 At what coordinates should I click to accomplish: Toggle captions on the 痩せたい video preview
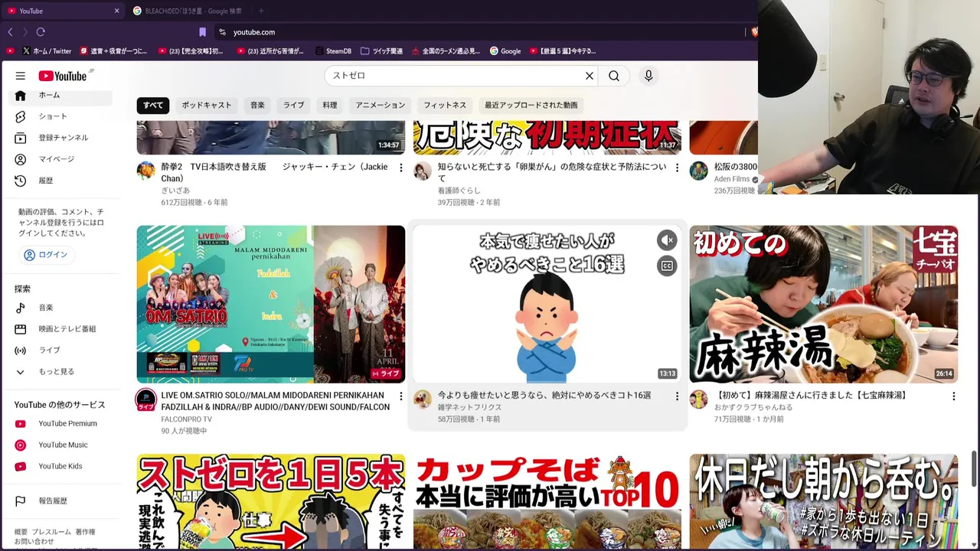pyautogui.click(x=667, y=266)
